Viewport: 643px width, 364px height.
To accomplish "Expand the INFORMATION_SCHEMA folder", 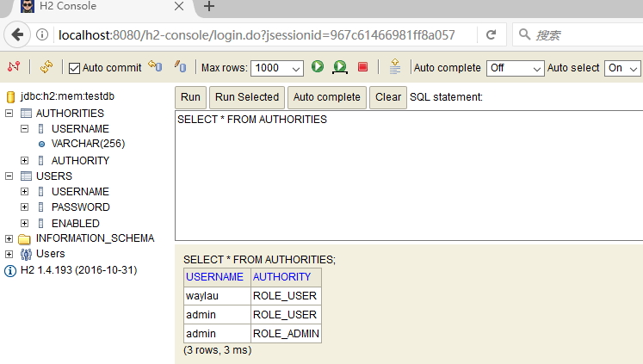I will [x=9, y=238].
